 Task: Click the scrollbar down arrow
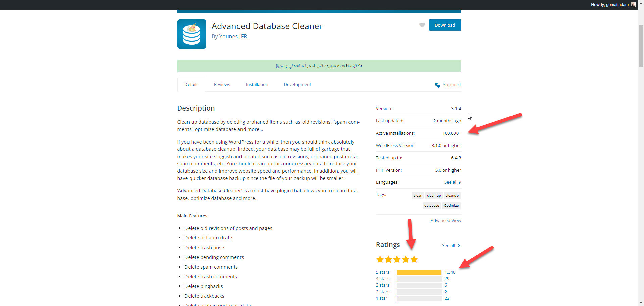pos(641,303)
